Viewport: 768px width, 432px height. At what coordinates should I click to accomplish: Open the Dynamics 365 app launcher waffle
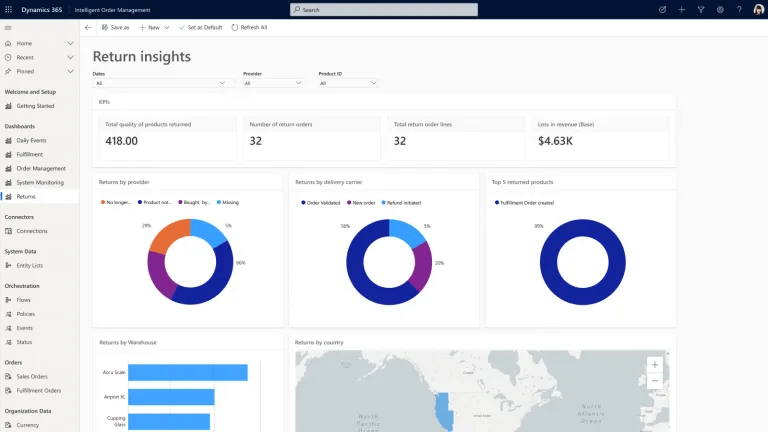point(9,9)
